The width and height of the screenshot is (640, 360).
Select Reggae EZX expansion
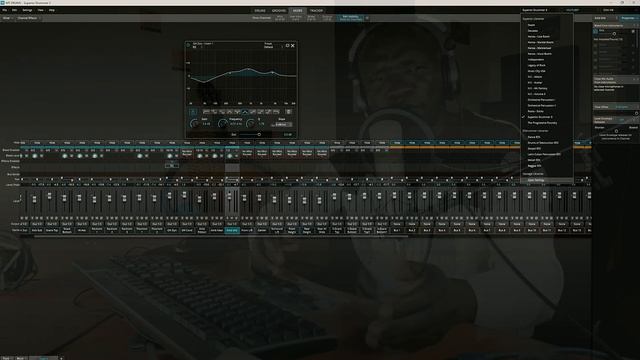(x=534, y=166)
